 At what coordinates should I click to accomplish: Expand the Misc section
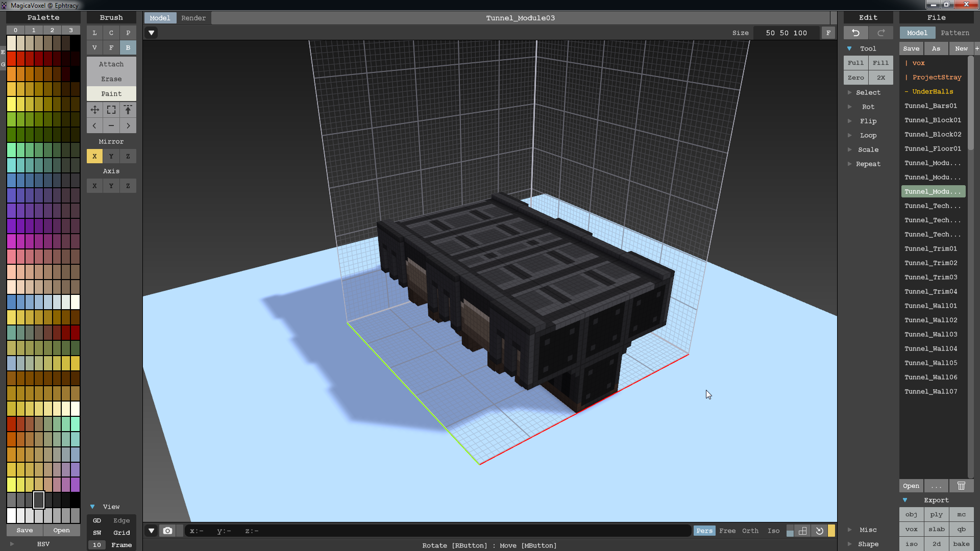coord(849,530)
